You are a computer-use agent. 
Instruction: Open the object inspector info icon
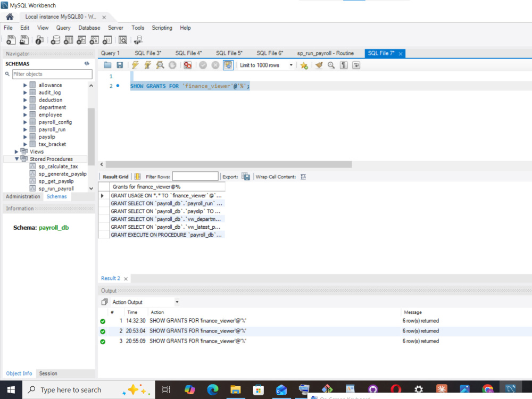pos(39,40)
